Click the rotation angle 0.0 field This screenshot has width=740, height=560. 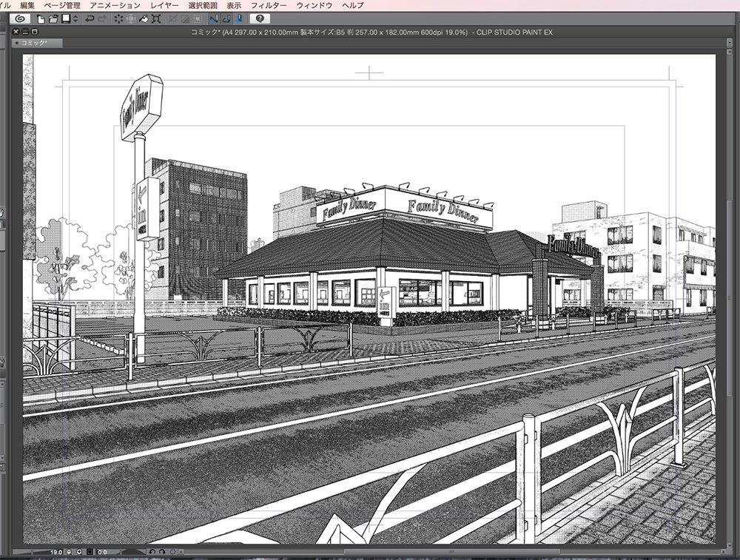click(x=102, y=552)
